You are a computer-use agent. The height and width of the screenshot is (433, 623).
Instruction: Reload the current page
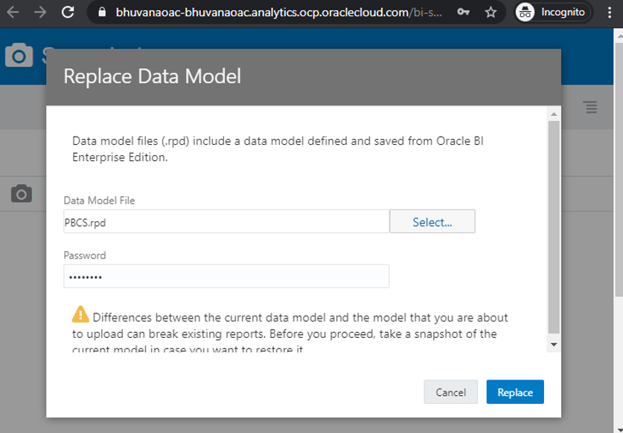(x=67, y=13)
